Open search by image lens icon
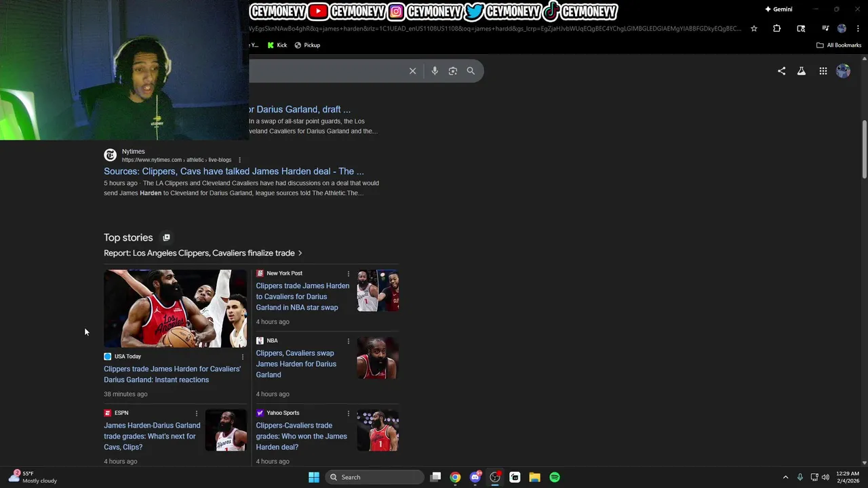 click(x=453, y=70)
